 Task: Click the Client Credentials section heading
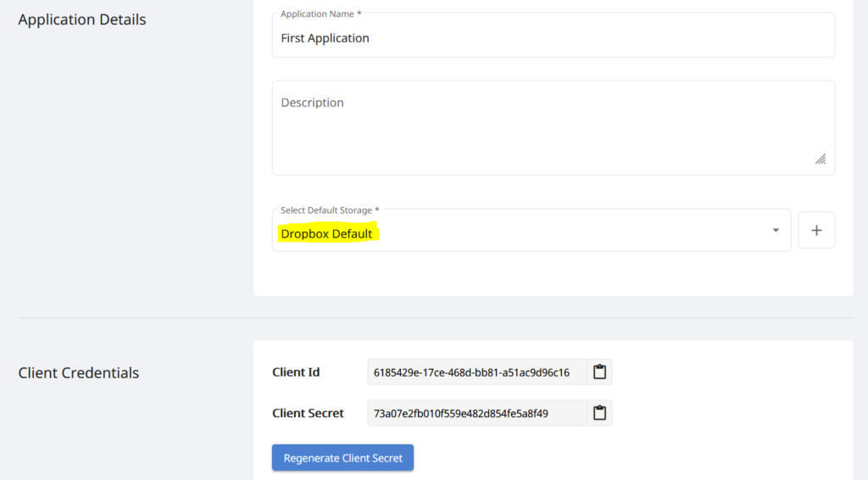[79, 372]
